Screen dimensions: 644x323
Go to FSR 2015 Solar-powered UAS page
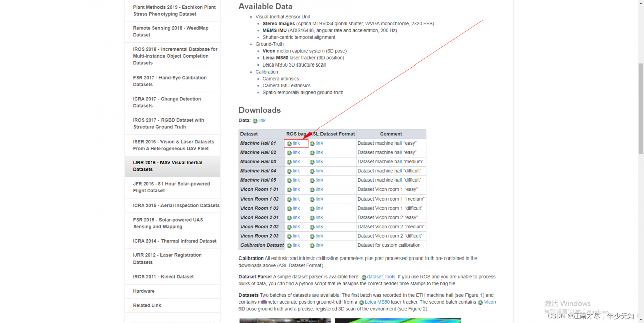click(173, 223)
